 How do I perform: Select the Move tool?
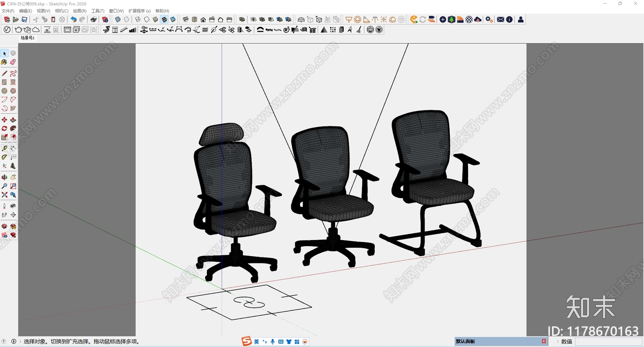(4, 120)
